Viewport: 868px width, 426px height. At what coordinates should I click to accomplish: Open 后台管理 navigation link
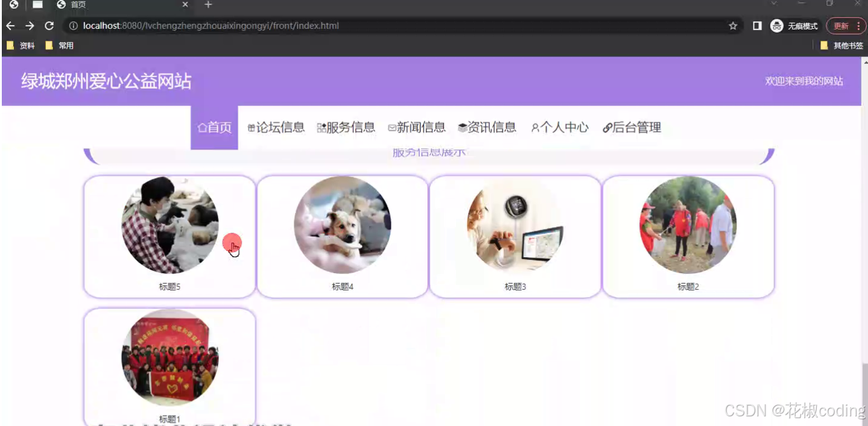click(632, 127)
